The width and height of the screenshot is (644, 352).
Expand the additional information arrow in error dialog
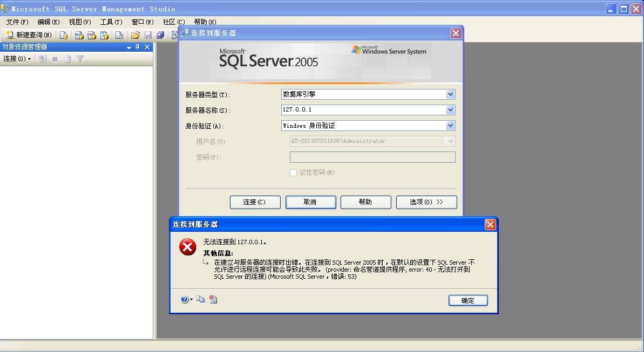(206, 262)
